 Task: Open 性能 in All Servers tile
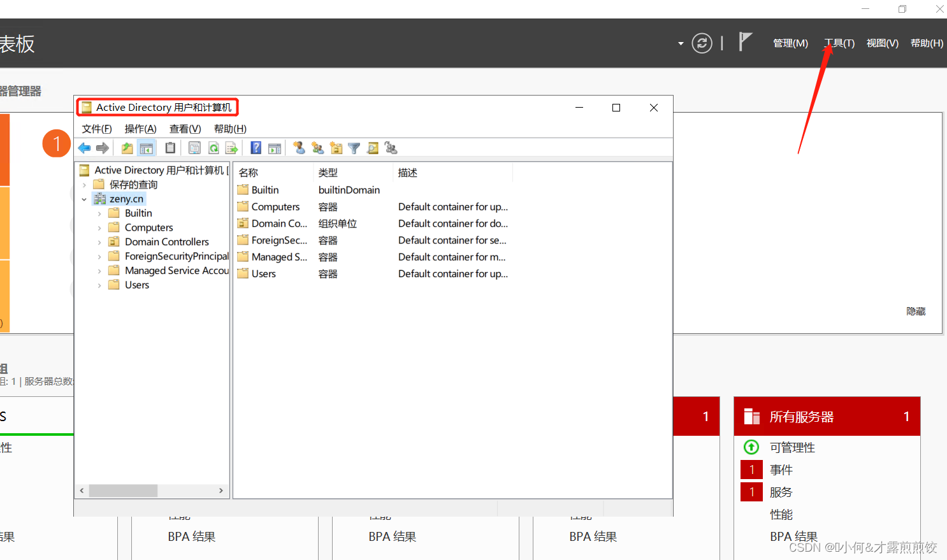(x=781, y=515)
